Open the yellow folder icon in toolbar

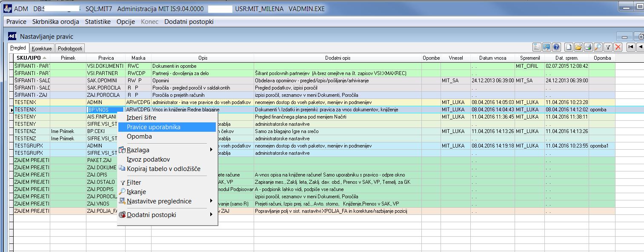coord(578,47)
